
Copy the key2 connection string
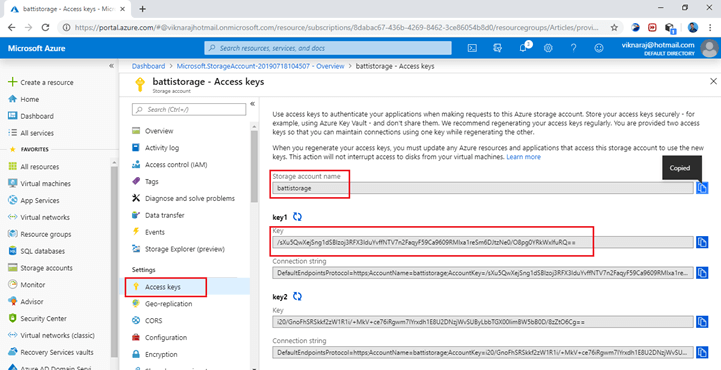click(x=702, y=353)
